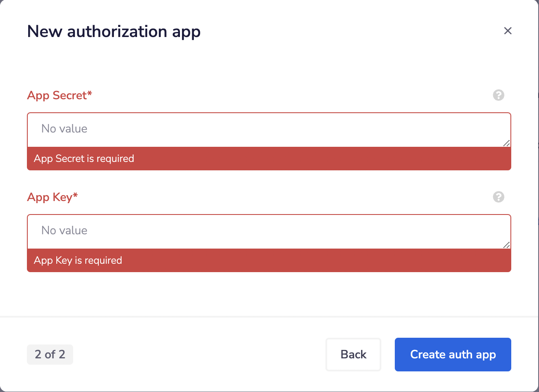Click the Back button
This screenshot has width=539, height=392.
tap(353, 354)
